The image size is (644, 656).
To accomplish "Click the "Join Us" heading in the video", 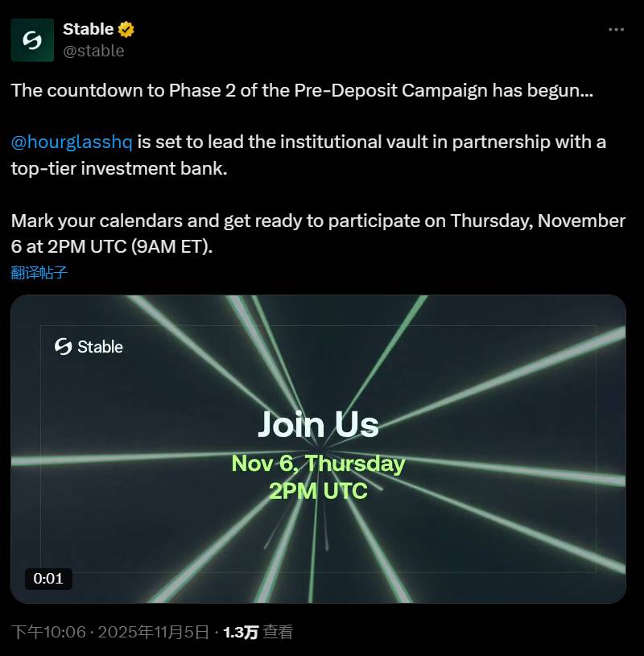I will tap(318, 425).
